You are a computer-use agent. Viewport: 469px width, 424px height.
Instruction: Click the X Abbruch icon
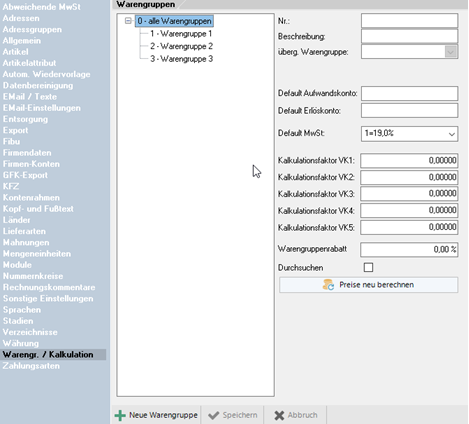[279, 415]
